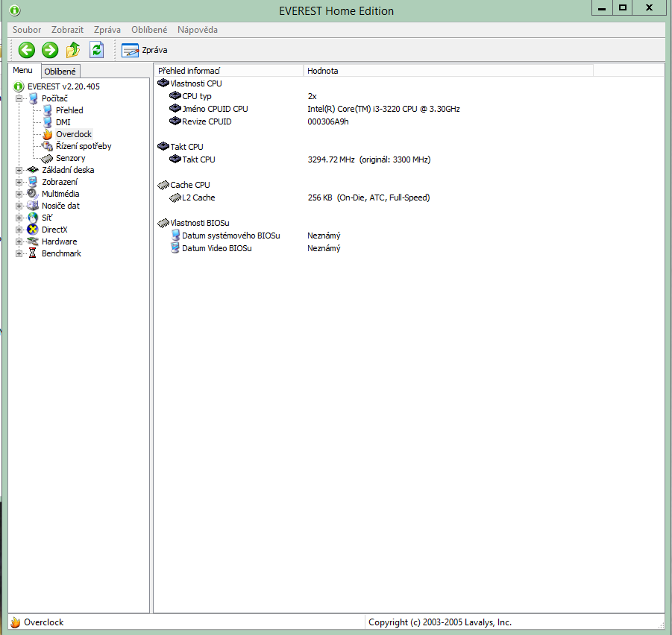The height and width of the screenshot is (635, 672).
Task: Expand the Multimédia tree node
Action: tap(19, 194)
